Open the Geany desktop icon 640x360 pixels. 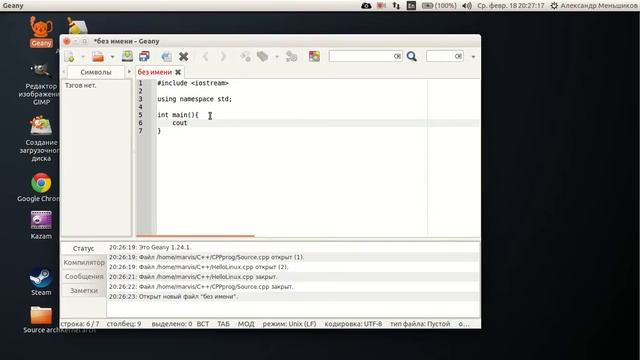pyautogui.click(x=41, y=32)
